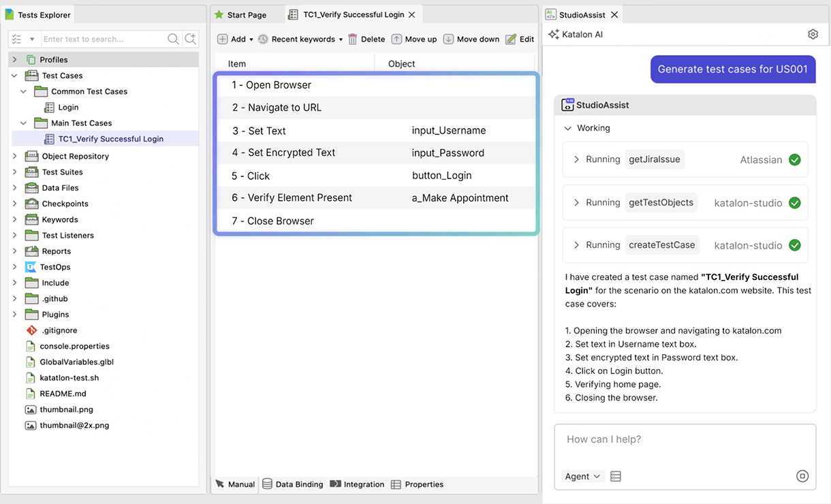Viewport: 831px width, 504px height.
Task: Expand the Object Repository folder
Action: pyautogui.click(x=14, y=156)
